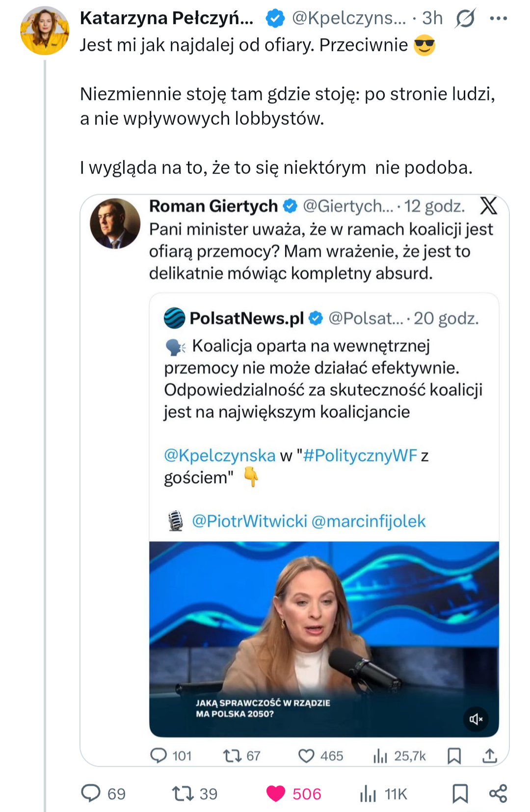Open the #PolitycznyWF hashtag
Viewport: 530px width, 812px height.
click(x=360, y=455)
